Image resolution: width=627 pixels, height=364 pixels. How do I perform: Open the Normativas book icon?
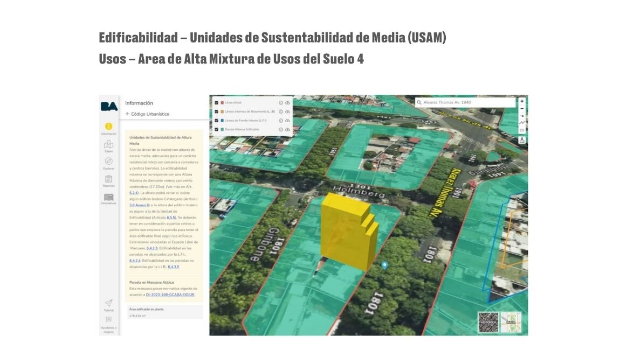coord(108,197)
